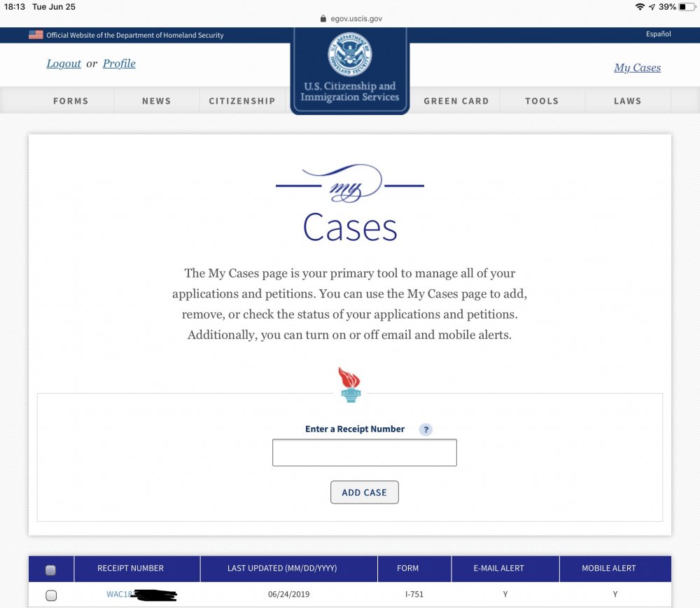This screenshot has height=608, width=700.
Task: Click the E-Mail Alert column header
Action: [498, 568]
